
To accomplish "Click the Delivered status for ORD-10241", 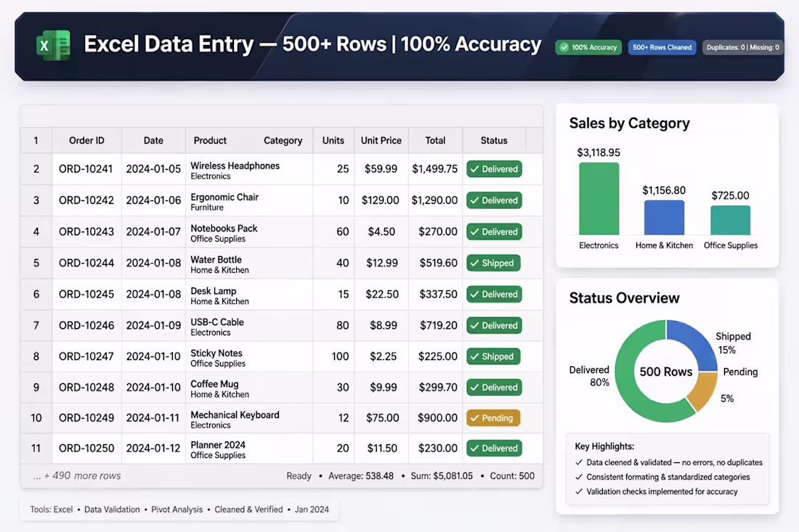I will pyautogui.click(x=494, y=169).
